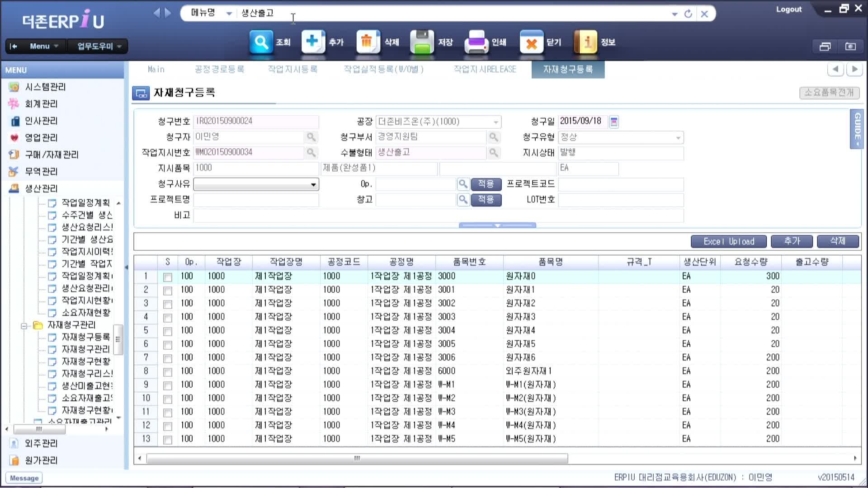
Task: Check the row 8 checkbox for 외주원자재1
Action: point(168,372)
